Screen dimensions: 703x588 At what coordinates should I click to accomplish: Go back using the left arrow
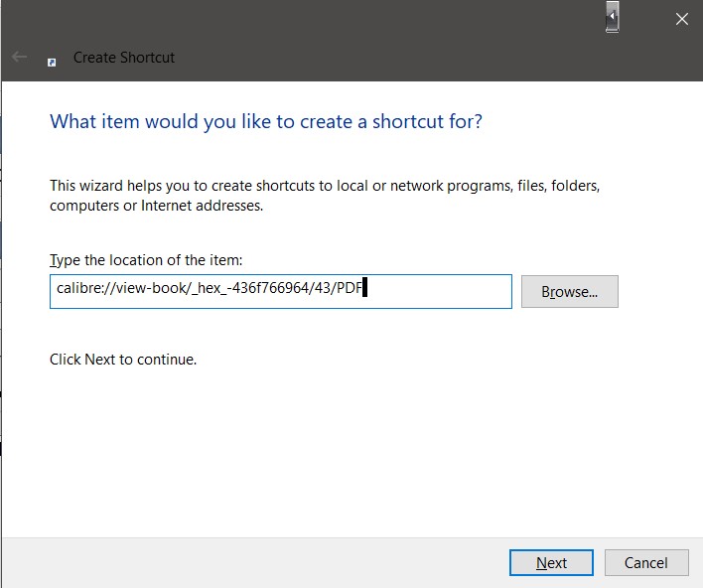click(19, 57)
